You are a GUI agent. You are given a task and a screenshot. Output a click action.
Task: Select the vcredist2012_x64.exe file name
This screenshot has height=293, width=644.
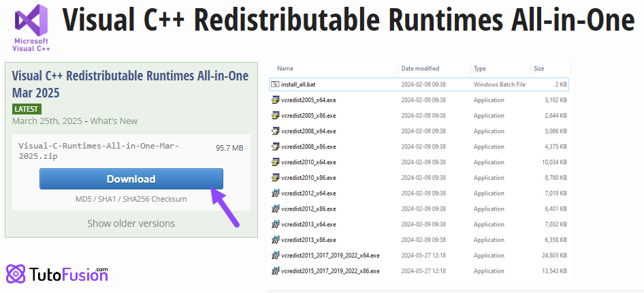(308, 193)
